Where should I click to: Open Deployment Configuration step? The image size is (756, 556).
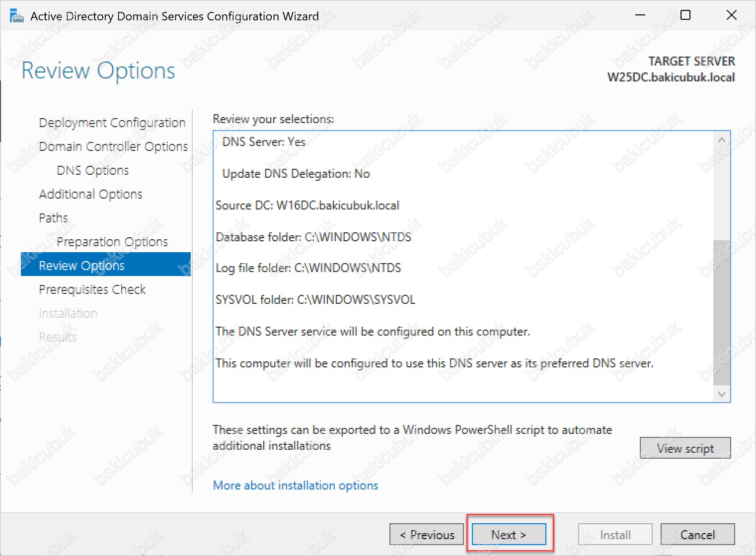112,123
